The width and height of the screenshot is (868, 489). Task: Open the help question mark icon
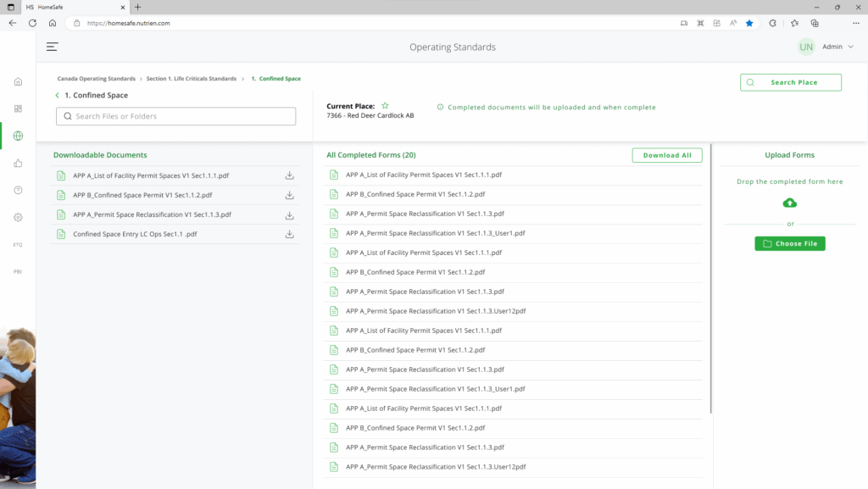(x=18, y=190)
